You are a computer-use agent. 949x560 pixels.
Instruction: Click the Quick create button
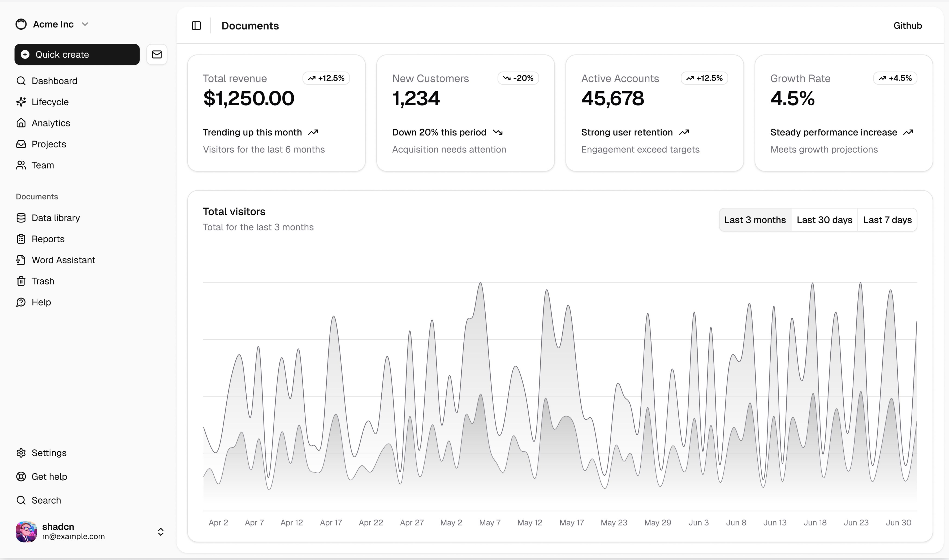pyautogui.click(x=77, y=54)
